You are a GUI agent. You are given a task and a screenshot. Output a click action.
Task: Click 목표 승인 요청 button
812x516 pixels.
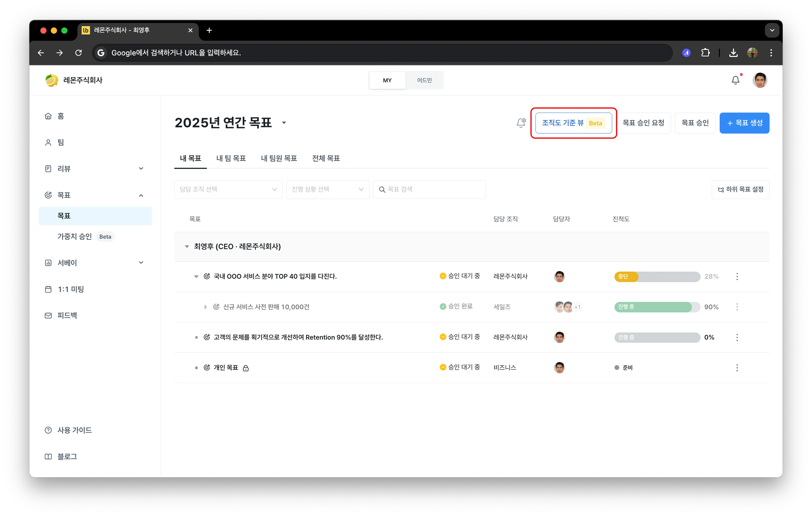(x=643, y=123)
